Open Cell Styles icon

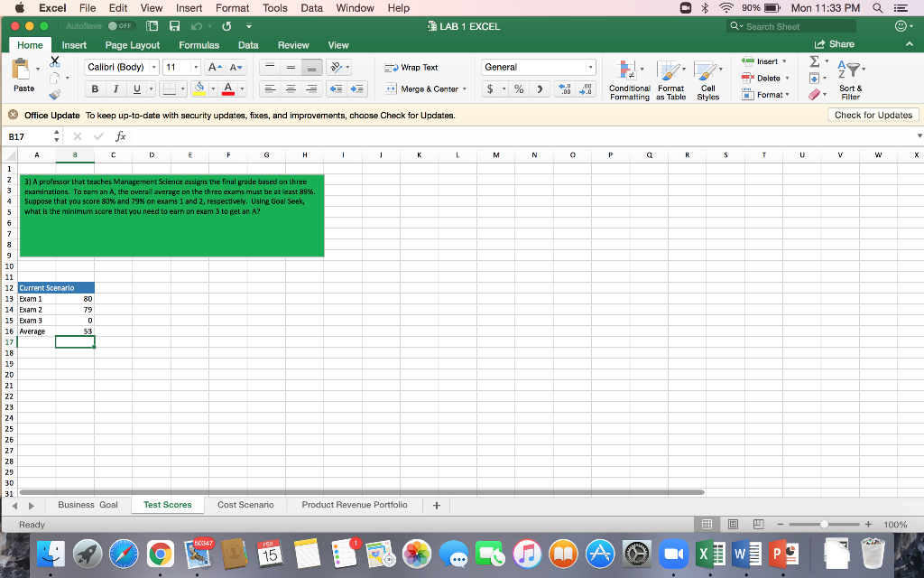[x=705, y=70]
